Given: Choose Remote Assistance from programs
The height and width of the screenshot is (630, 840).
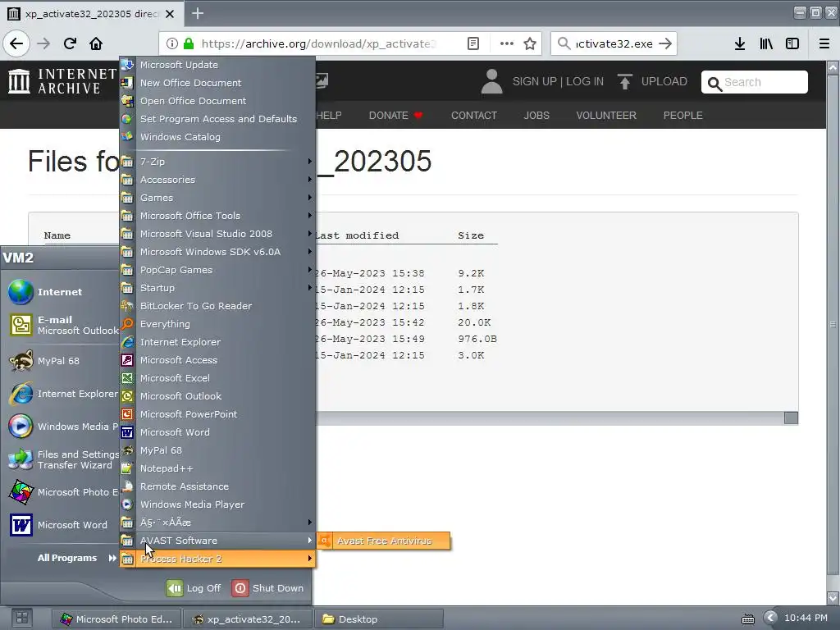Looking at the screenshot, I should click(217, 486).
